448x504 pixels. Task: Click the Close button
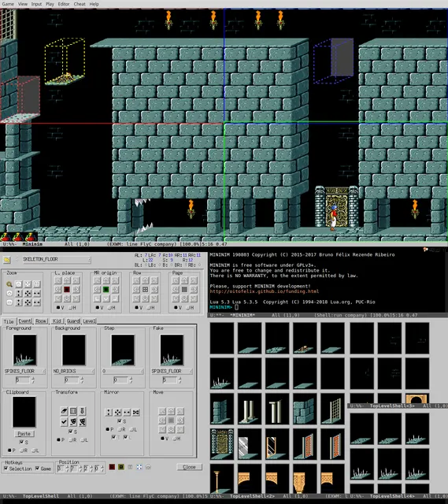pyautogui.click(x=189, y=467)
